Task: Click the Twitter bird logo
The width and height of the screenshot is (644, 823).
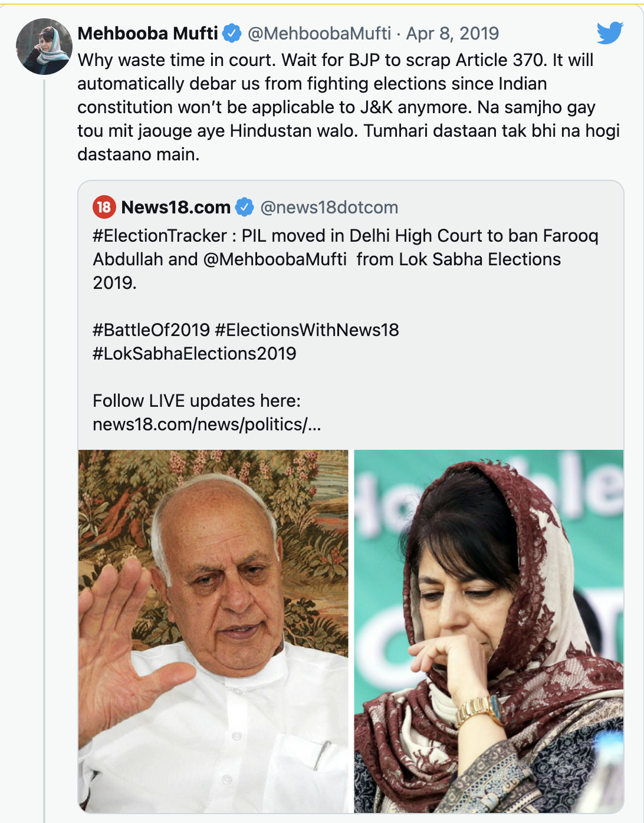Action: (609, 33)
